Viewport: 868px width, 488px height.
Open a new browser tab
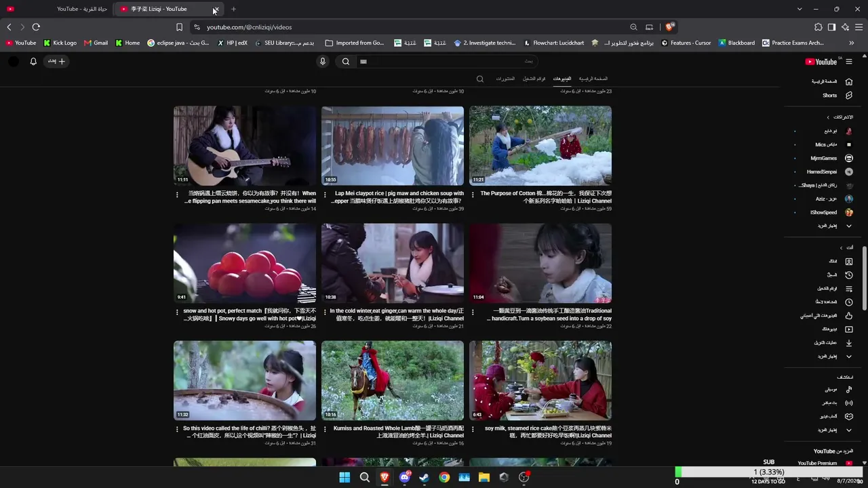[233, 9]
